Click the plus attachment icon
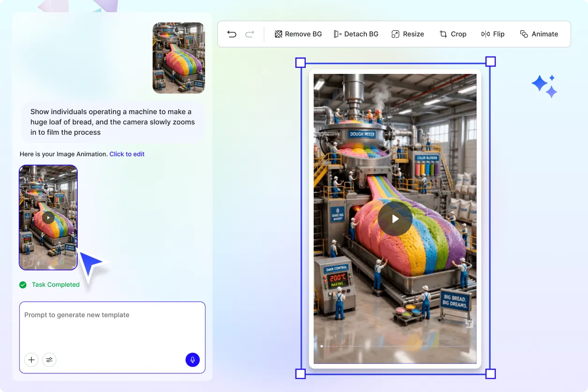The image size is (588, 392). click(x=31, y=360)
